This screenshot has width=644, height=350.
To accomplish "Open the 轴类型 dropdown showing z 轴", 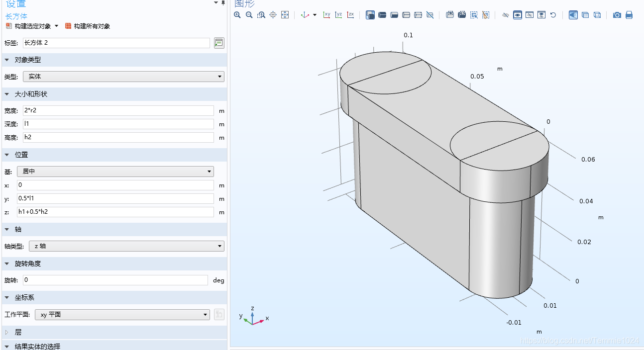I will click(126, 246).
